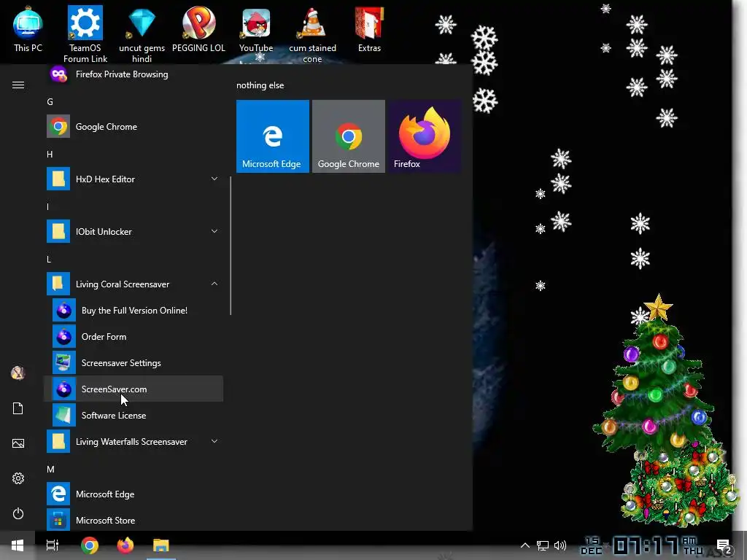This screenshot has width=747, height=560.
Task: Launch Microsoft Edge from app list
Action: pyautogui.click(x=133, y=494)
